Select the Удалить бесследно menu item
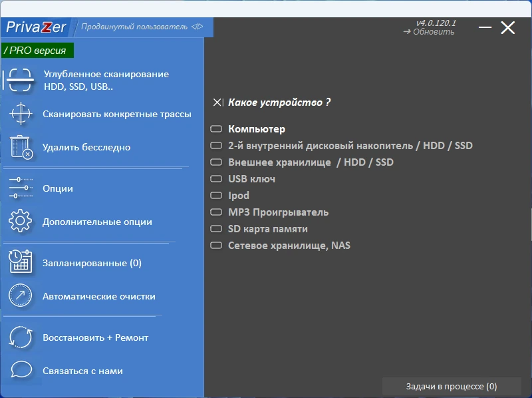The width and height of the screenshot is (532, 398). point(86,147)
